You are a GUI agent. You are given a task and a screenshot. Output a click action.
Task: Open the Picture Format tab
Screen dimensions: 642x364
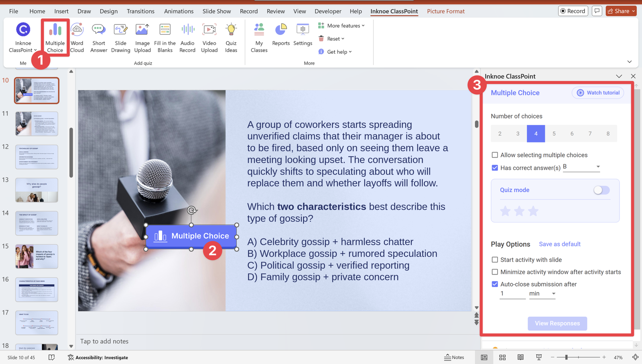click(x=445, y=11)
